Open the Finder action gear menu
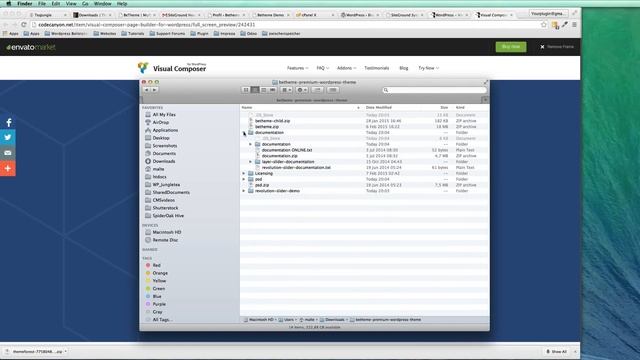This screenshot has height=360, width=640. click(x=302, y=90)
